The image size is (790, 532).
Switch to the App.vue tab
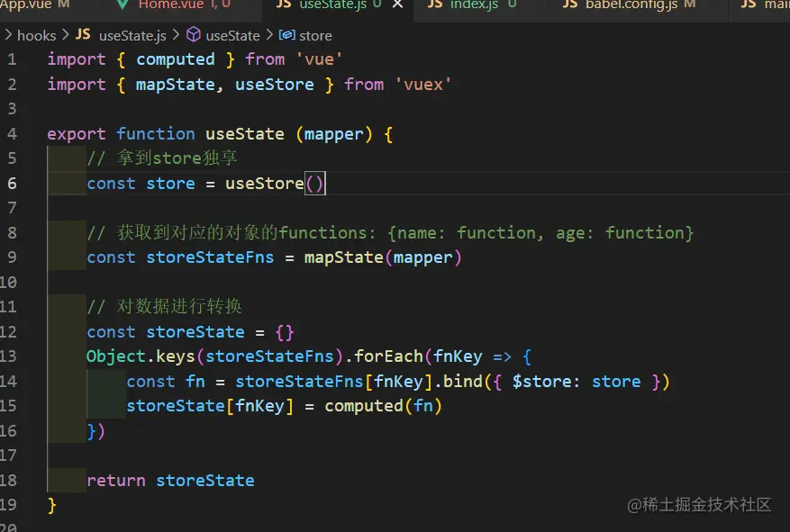pyautogui.click(x=35, y=5)
